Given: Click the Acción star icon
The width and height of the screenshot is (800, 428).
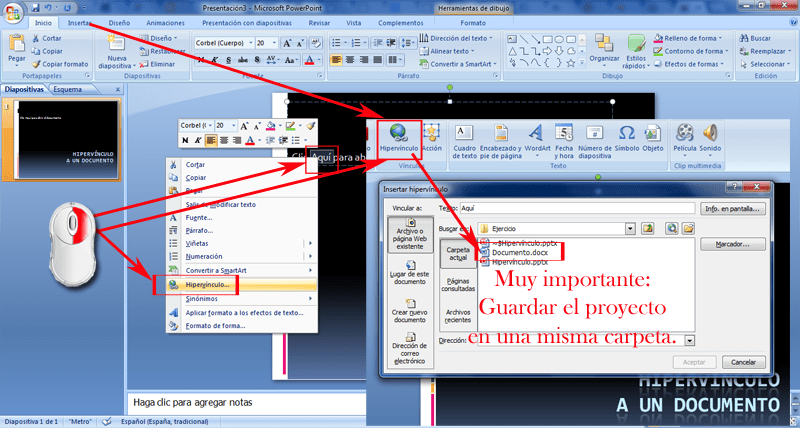Looking at the screenshot, I should 432,133.
